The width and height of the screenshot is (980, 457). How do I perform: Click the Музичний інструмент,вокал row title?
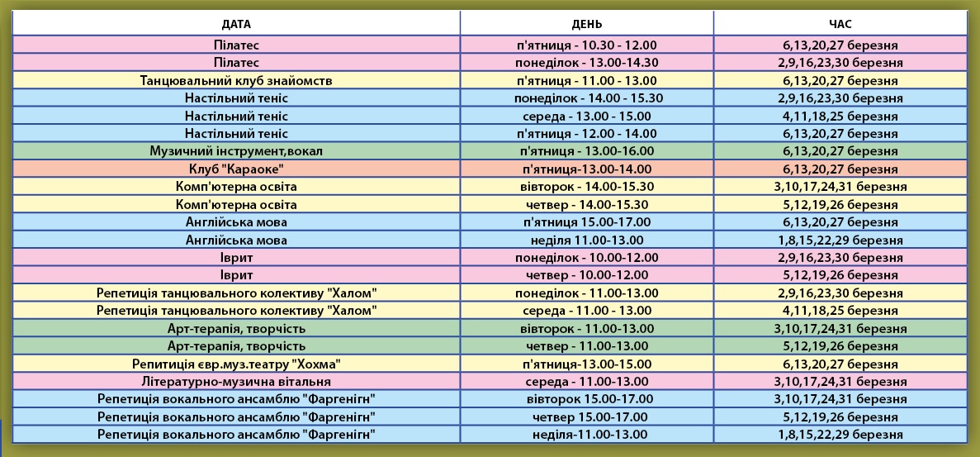pos(236,151)
